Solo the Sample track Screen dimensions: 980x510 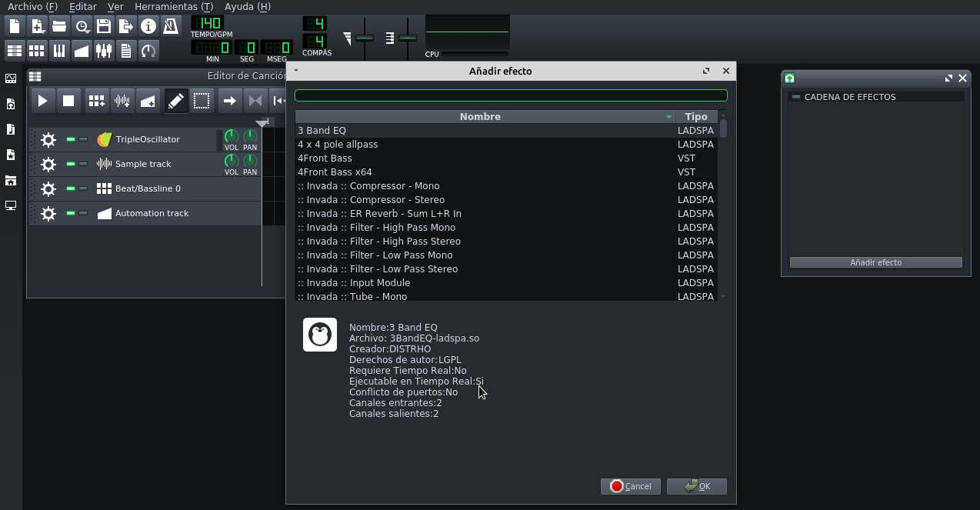[x=82, y=163]
